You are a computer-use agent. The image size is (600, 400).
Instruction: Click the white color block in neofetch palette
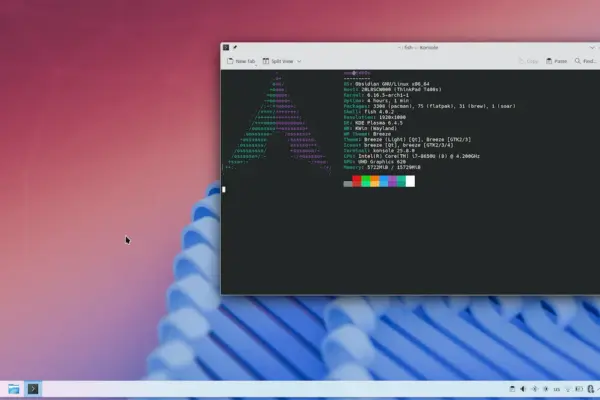point(410,181)
